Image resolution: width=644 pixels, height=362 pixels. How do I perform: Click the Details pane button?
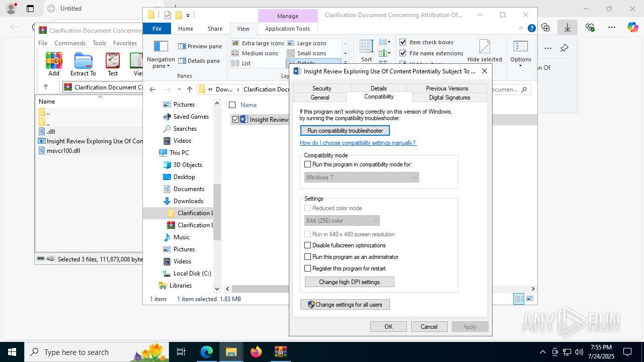pyautogui.click(x=199, y=61)
